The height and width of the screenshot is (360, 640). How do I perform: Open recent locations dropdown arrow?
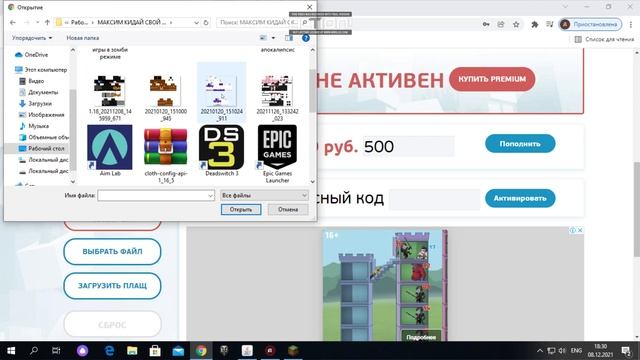pyautogui.click(x=37, y=22)
